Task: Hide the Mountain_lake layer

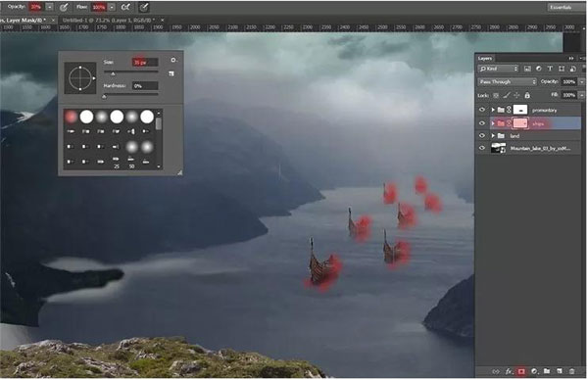Action: click(482, 148)
